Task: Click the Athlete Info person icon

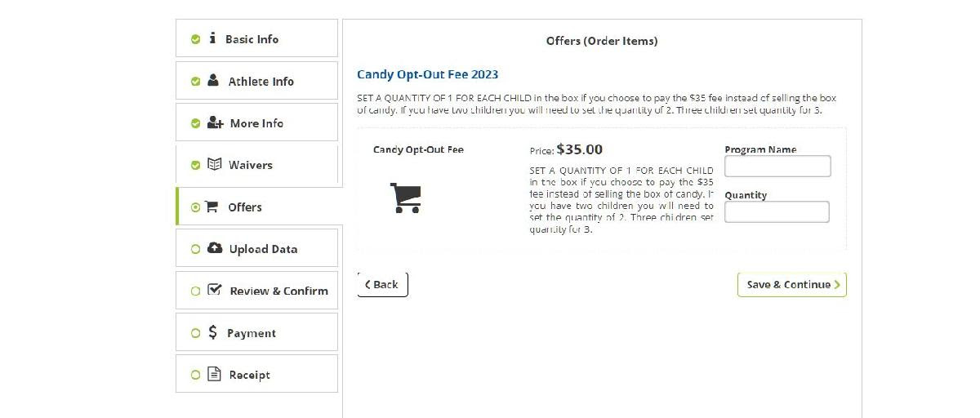Action: click(x=214, y=81)
